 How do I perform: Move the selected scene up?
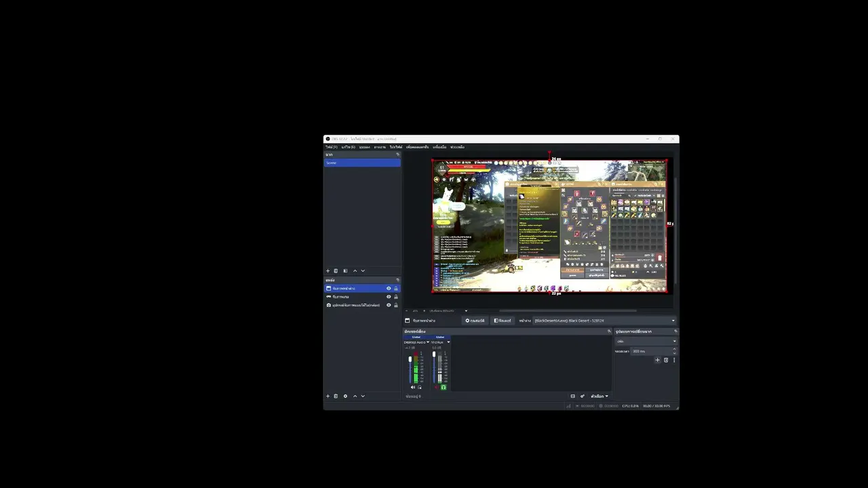(x=355, y=271)
